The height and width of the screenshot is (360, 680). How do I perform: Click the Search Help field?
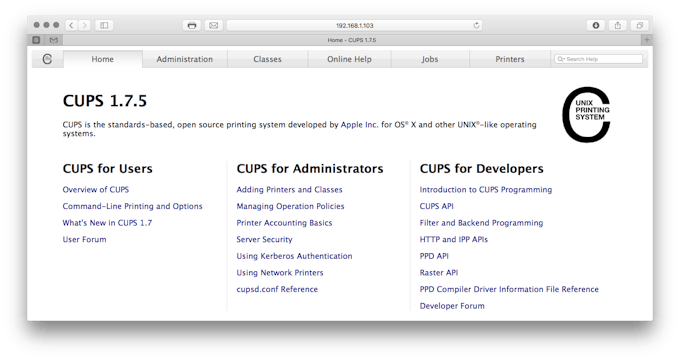tap(598, 59)
